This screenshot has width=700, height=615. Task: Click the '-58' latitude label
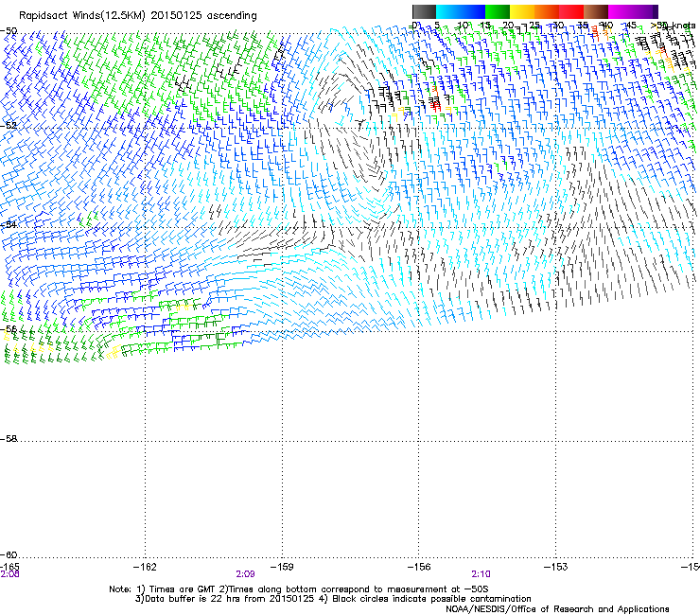tap(9, 439)
